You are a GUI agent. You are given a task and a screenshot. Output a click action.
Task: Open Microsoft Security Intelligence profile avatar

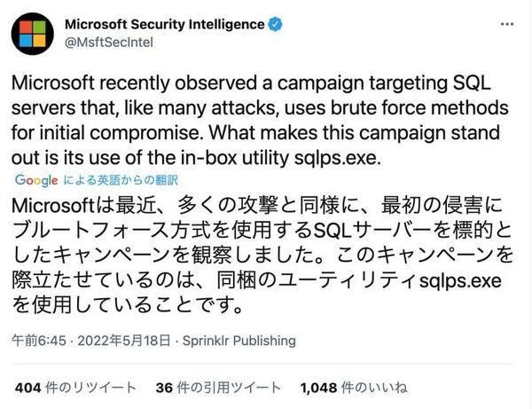click(33, 34)
